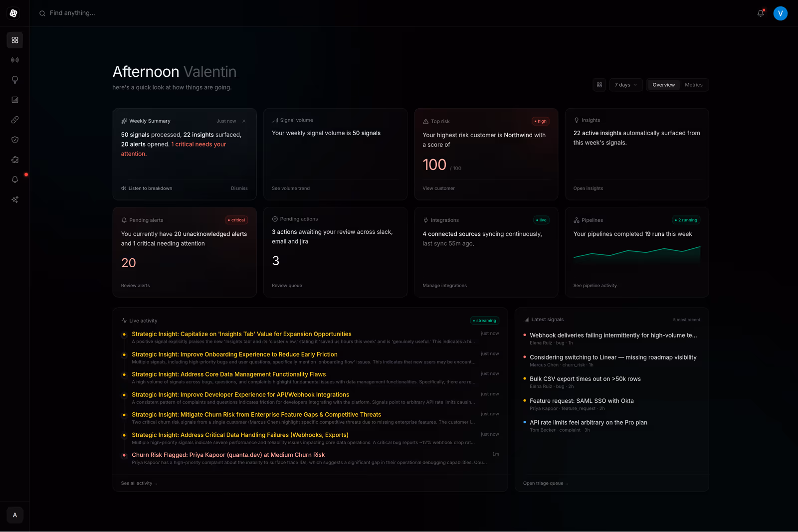Open the signals broadcast icon in sidebar
This screenshot has width=798, height=532.
click(15, 60)
